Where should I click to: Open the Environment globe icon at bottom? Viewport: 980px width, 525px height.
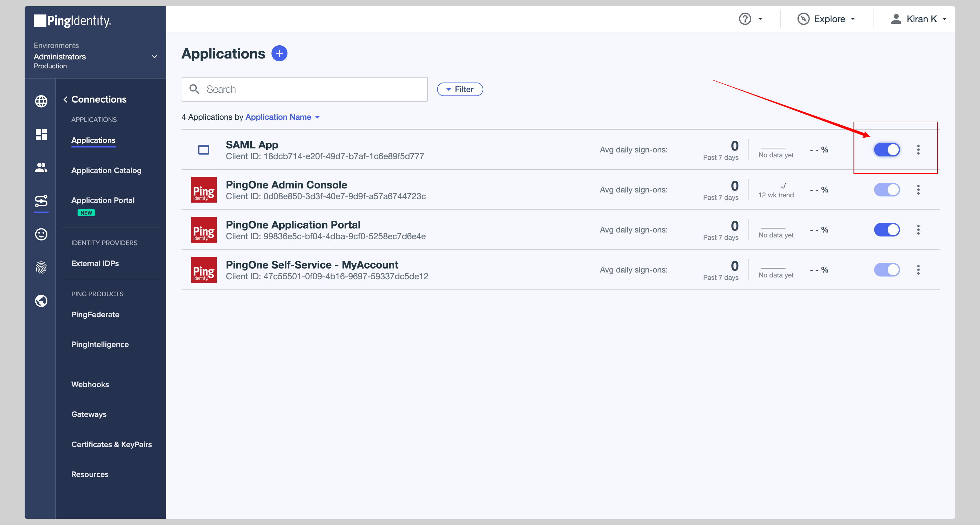pyautogui.click(x=41, y=301)
